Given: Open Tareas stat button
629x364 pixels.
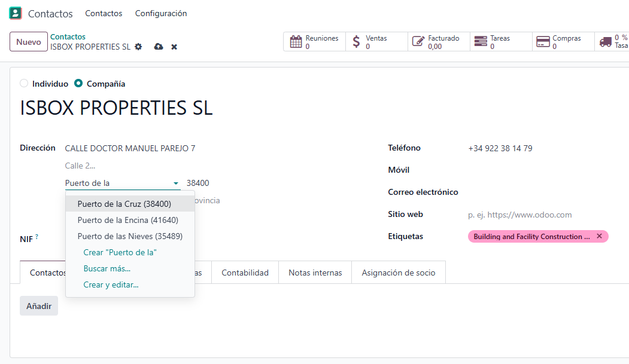Looking at the screenshot, I should tap(501, 42).
